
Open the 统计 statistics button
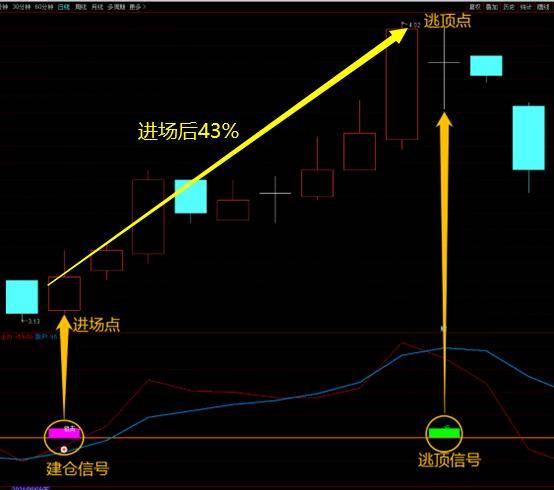(x=526, y=7)
